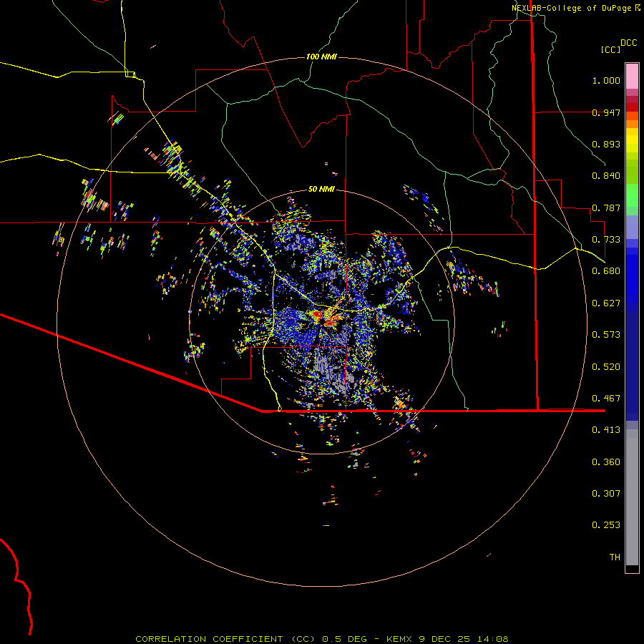The width and height of the screenshot is (644, 644).
Task: Select the 0.467 legend value
Action: point(606,399)
